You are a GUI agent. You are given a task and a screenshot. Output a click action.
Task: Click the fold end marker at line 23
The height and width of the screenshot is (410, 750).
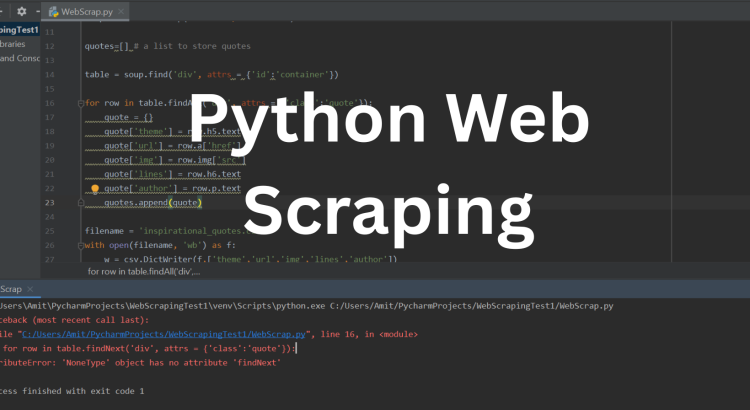pyautogui.click(x=81, y=203)
